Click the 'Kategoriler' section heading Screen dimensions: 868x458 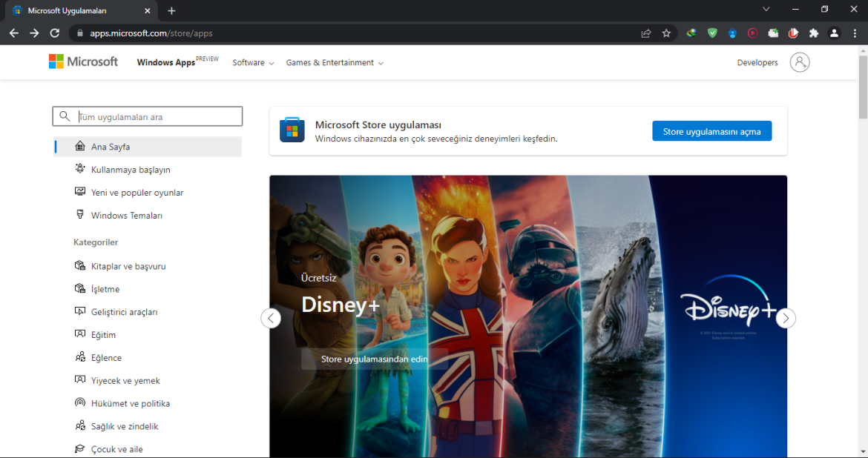coord(96,242)
